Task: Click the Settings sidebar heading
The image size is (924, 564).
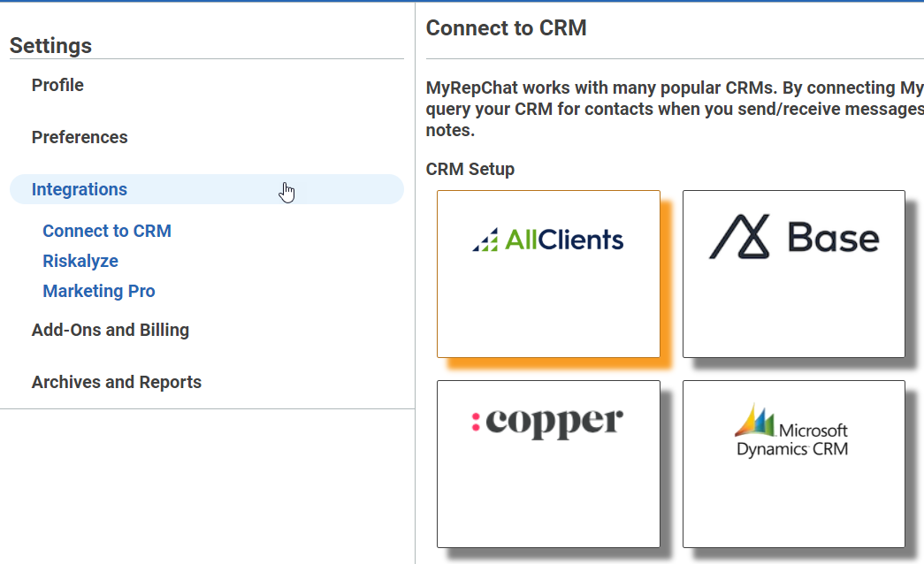Action: pos(50,45)
